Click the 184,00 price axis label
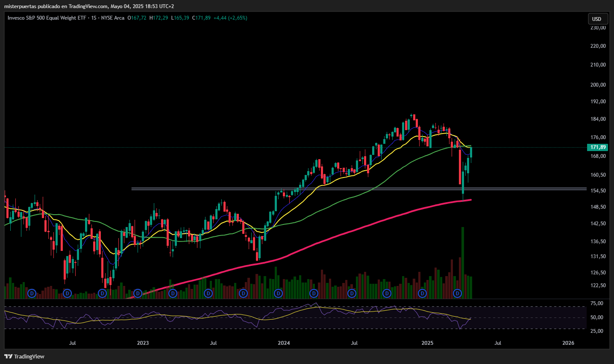614x364 pixels. 598,119
